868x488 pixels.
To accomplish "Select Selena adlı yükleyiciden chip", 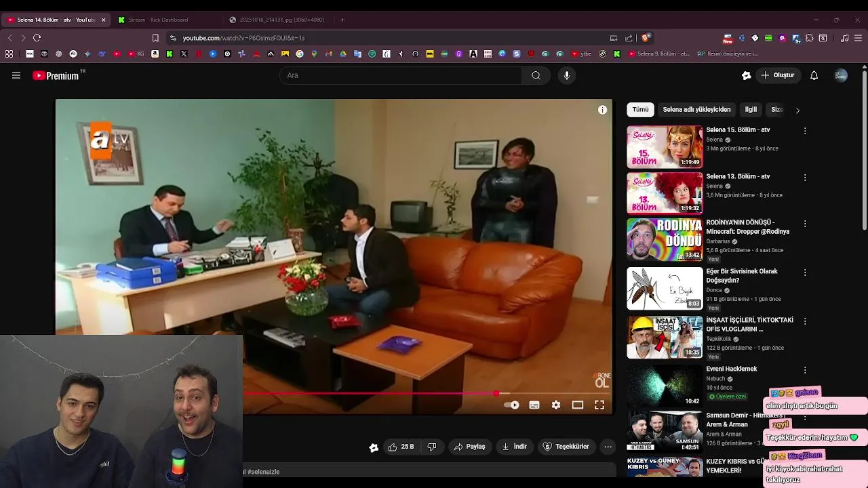I will pos(696,109).
